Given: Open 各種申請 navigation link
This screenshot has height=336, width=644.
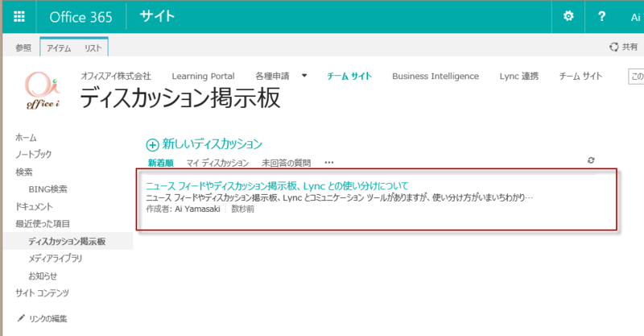Looking at the screenshot, I should click(x=272, y=76).
